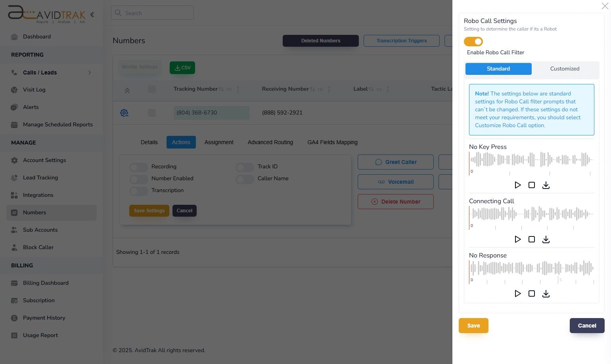Viewport: 611px width, 364px height.
Task: Open the gear settings for tracking number (804) 368-6730
Action: coord(124,113)
